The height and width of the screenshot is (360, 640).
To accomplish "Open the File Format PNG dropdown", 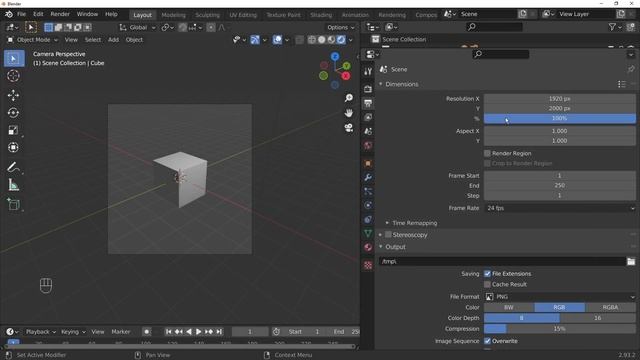I will (x=560, y=297).
